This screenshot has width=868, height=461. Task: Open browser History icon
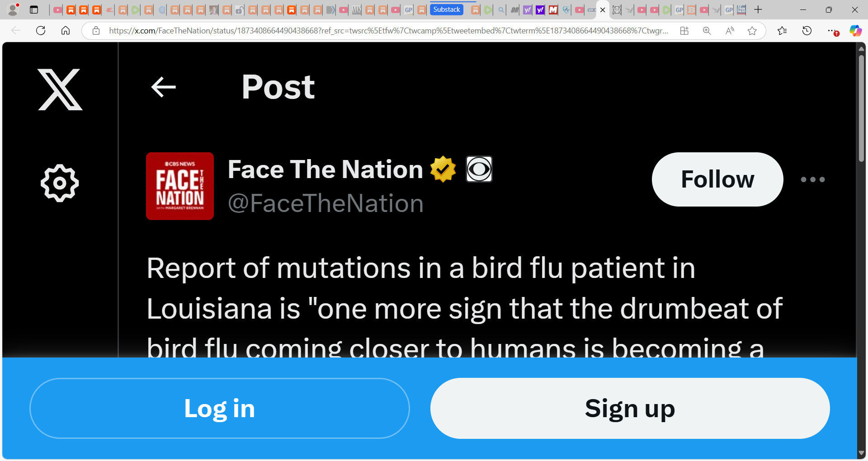point(807,31)
